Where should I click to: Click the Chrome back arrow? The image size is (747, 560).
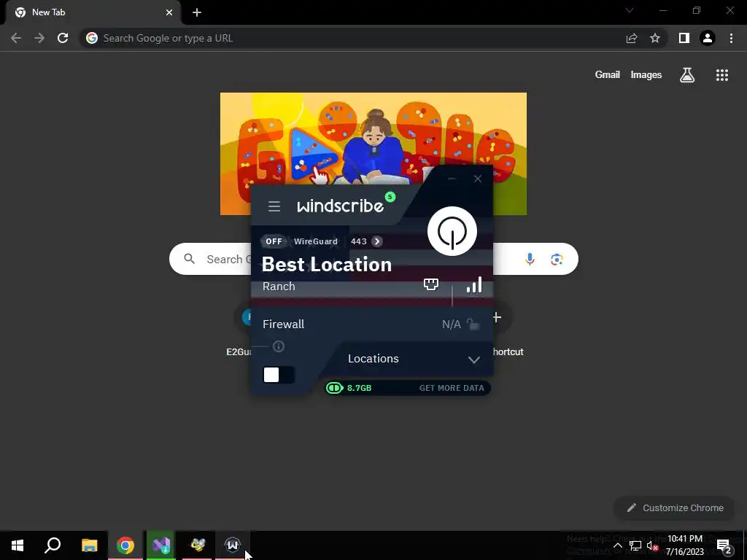point(16,38)
